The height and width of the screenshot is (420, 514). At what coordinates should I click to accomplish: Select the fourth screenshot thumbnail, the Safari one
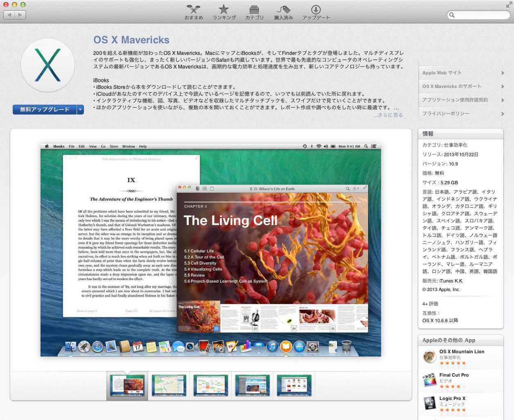click(x=252, y=385)
